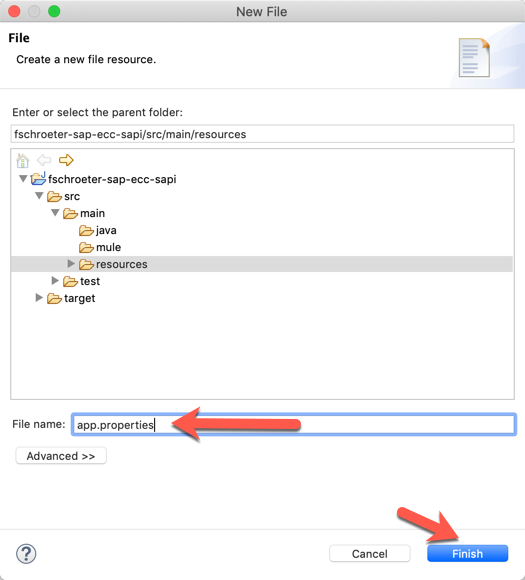This screenshot has height=580, width=525.
Task: Open the Advanced >> options button
Action: click(x=61, y=456)
